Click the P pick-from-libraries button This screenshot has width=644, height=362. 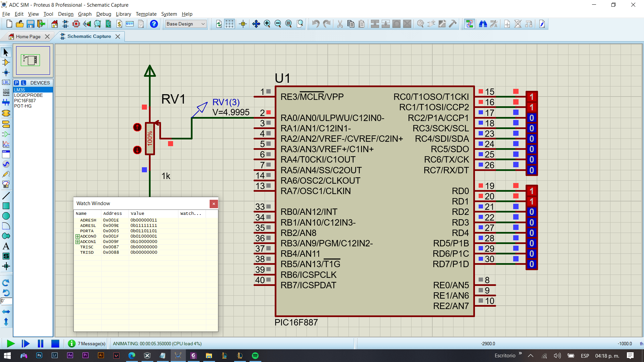[x=16, y=83]
